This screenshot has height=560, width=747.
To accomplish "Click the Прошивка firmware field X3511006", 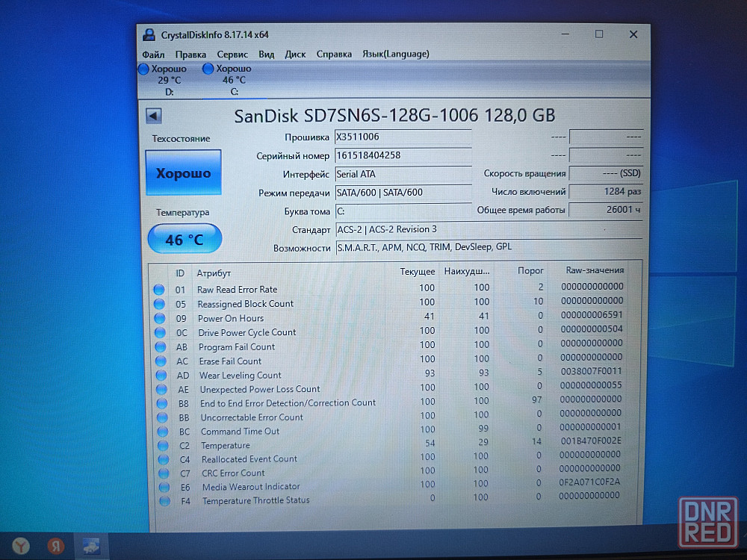I will [402, 137].
